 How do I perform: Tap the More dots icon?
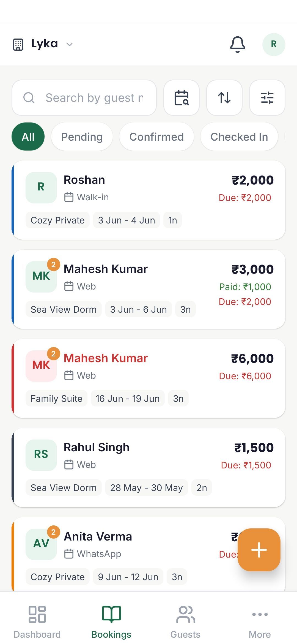pos(260,614)
